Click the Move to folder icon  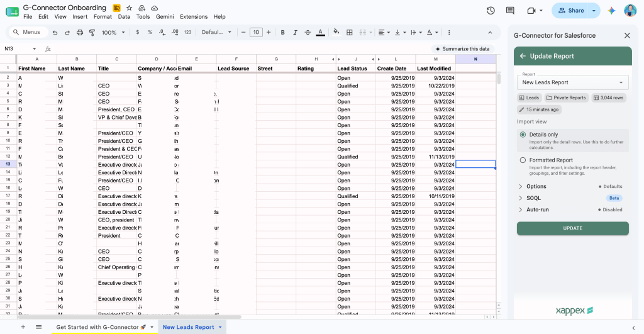(x=142, y=8)
